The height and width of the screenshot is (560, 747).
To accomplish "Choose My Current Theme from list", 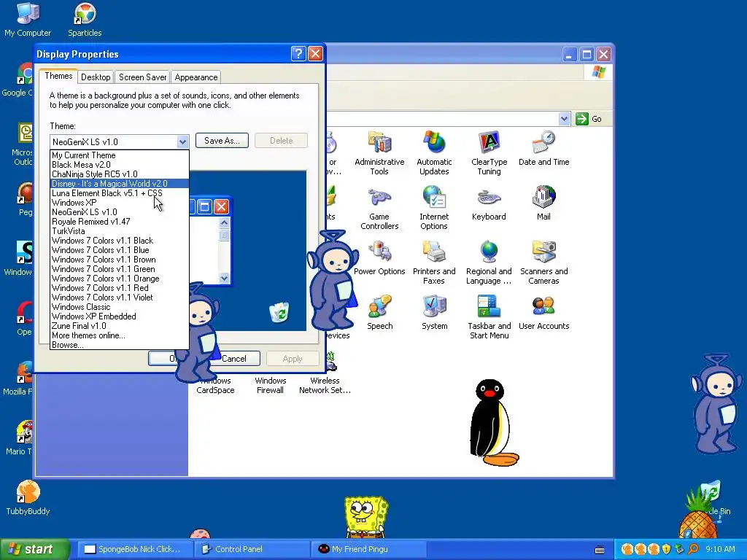I will [x=119, y=155].
